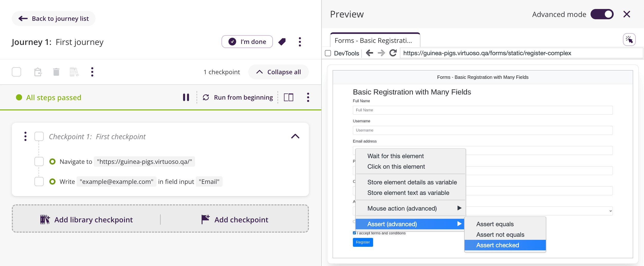Click the paste clipboard icon in toolbar
Image resolution: width=644 pixels, height=266 pixels.
point(38,72)
